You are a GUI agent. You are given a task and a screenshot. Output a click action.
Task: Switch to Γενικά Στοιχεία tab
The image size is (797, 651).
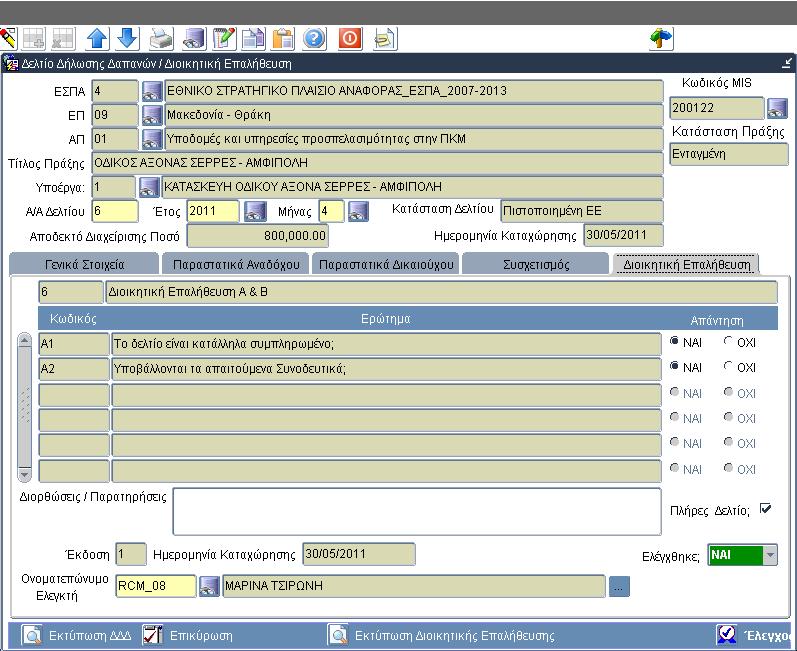pyautogui.click(x=84, y=265)
